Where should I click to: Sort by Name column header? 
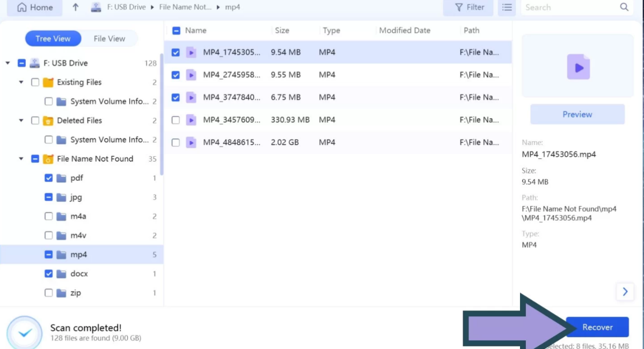click(196, 31)
